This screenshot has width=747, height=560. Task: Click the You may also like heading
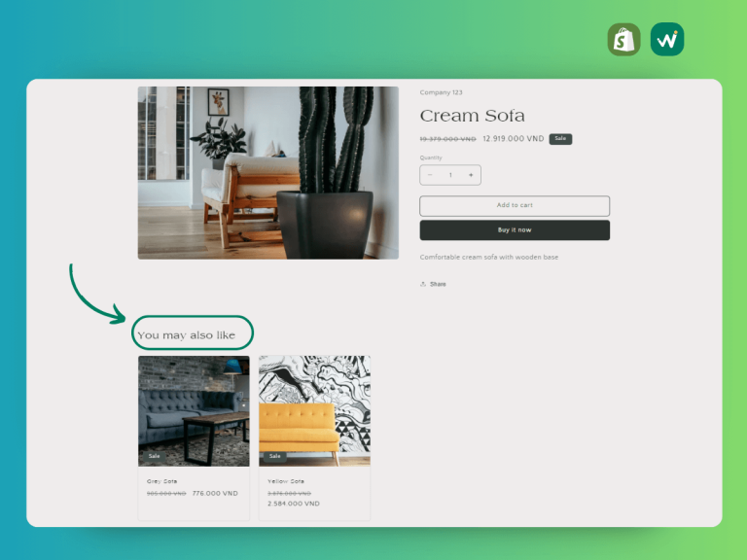pos(187,335)
